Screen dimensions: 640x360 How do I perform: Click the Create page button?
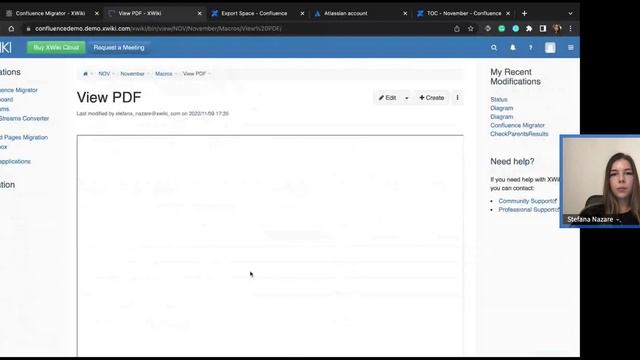click(431, 98)
